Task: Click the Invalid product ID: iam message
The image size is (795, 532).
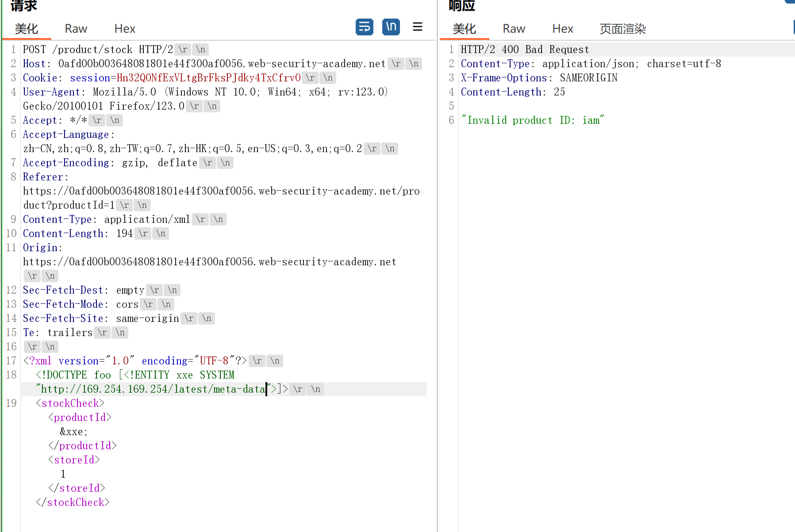Action: [x=533, y=120]
